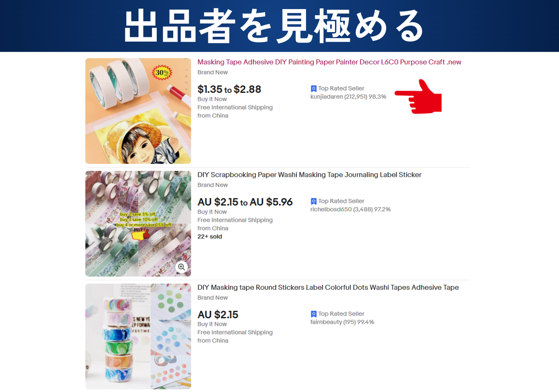Click the $1.35 to $2.88 price
This screenshot has width=559, height=392.
(x=229, y=89)
